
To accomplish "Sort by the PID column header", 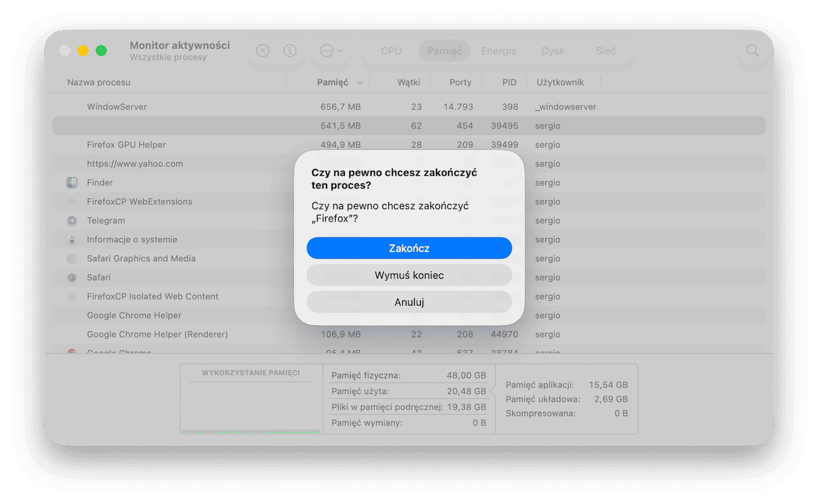I will pyautogui.click(x=509, y=82).
